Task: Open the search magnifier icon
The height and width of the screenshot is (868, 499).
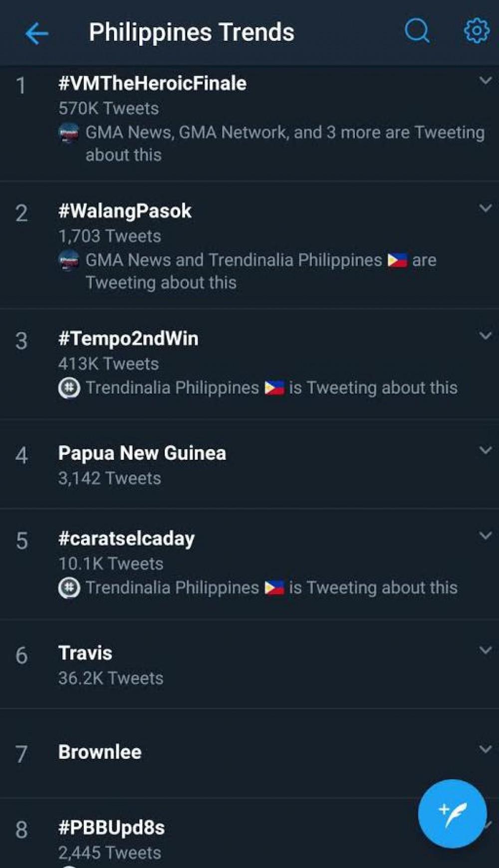Action: [417, 31]
